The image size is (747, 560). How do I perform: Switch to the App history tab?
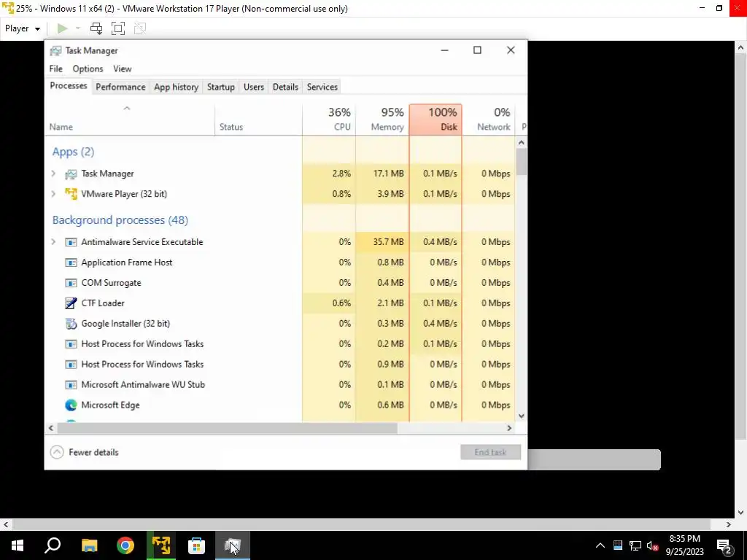(x=177, y=87)
